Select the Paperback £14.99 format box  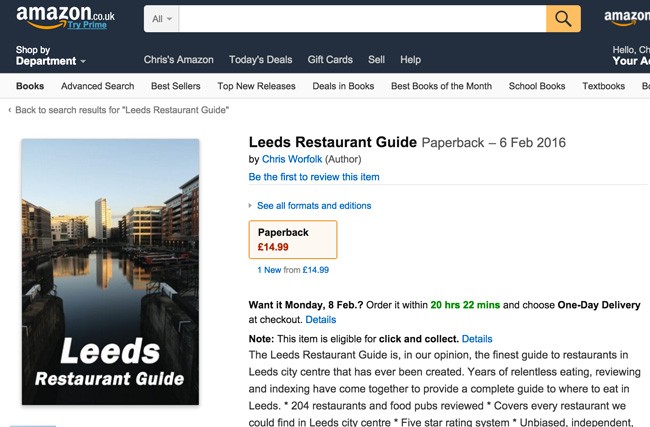293,240
